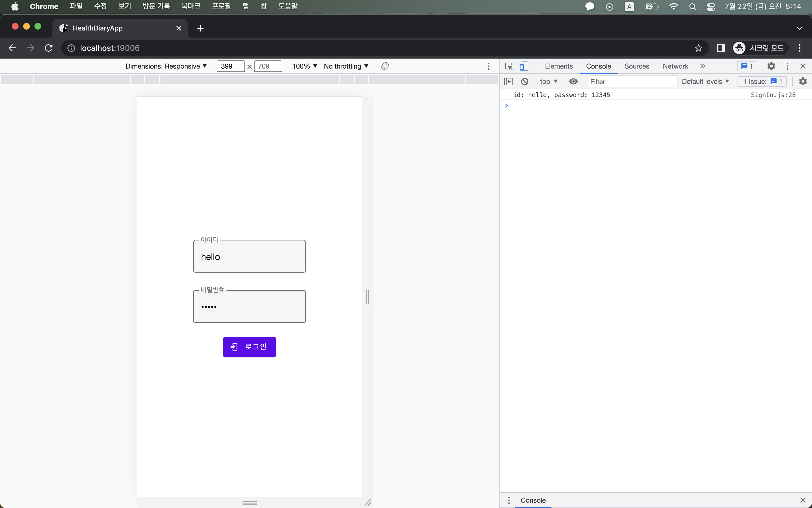This screenshot has height=508, width=812.
Task: Click the 아이디 text field
Action: pos(249,256)
